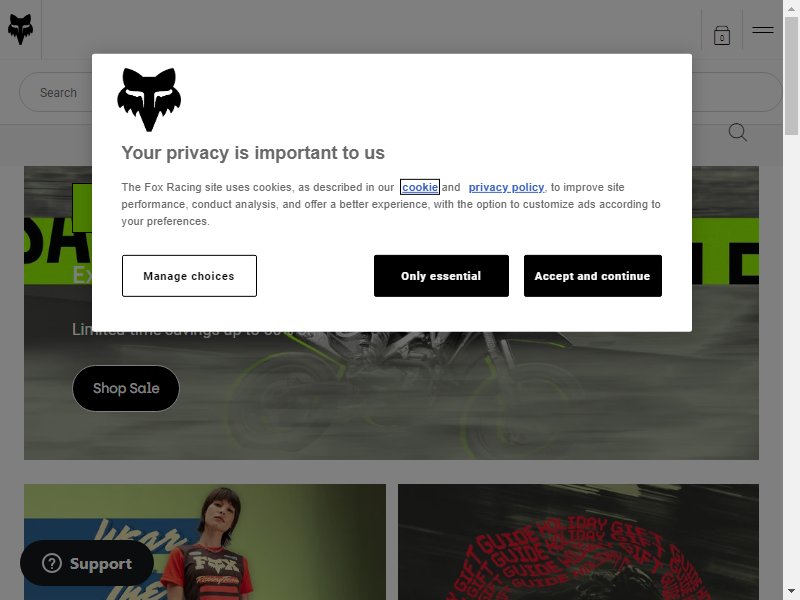Open the hamburger menu icon
800x600 pixels.
coord(763,30)
